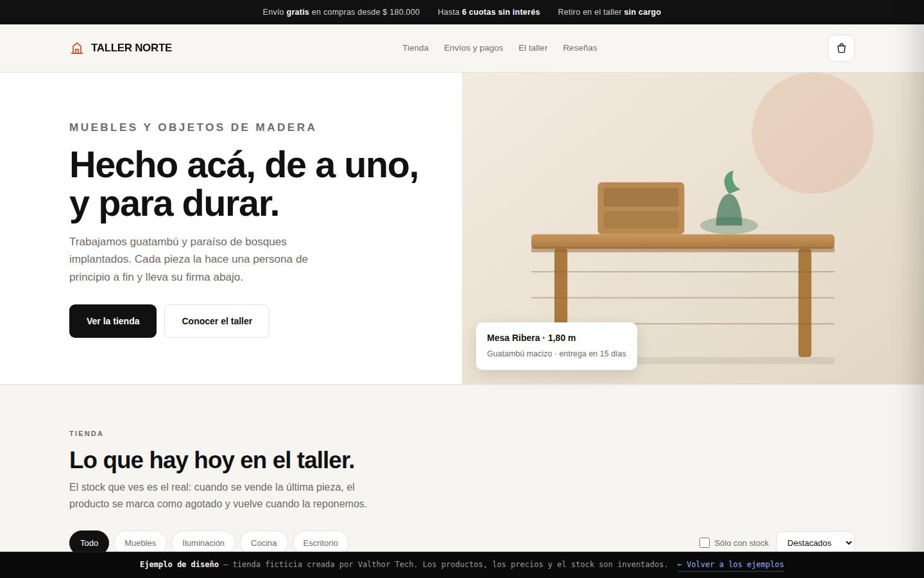Click the "Guatambú macizo · entrega en 15 días" text
This screenshot has height=578, width=924.
[x=556, y=354]
